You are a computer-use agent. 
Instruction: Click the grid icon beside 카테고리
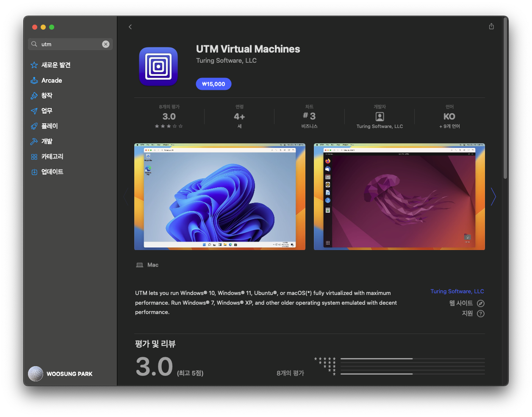34,157
